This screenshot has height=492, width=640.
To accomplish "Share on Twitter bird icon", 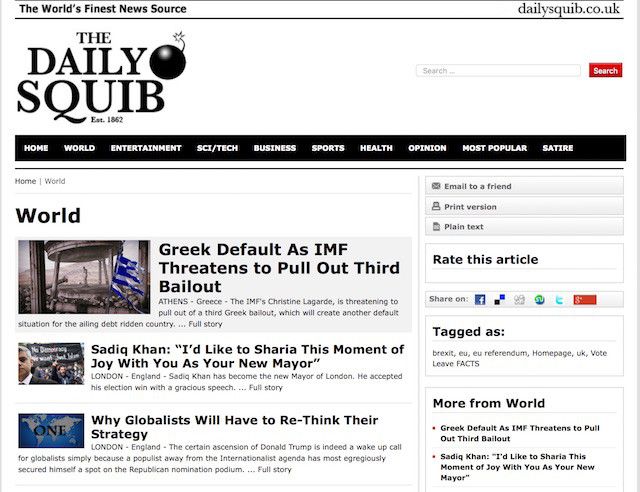I will tap(559, 300).
